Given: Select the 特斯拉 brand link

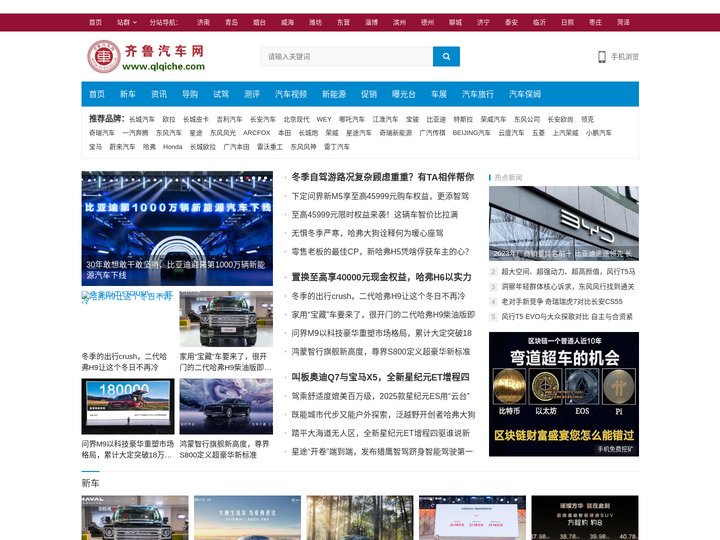Looking at the screenshot, I should [463, 119].
